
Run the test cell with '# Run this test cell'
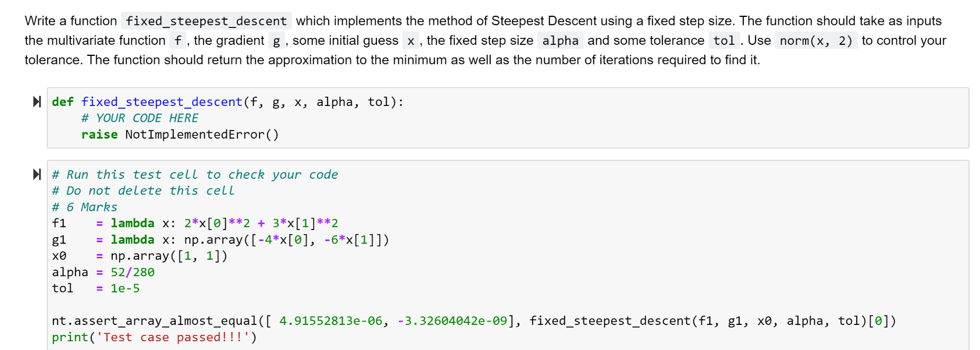(x=37, y=174)
